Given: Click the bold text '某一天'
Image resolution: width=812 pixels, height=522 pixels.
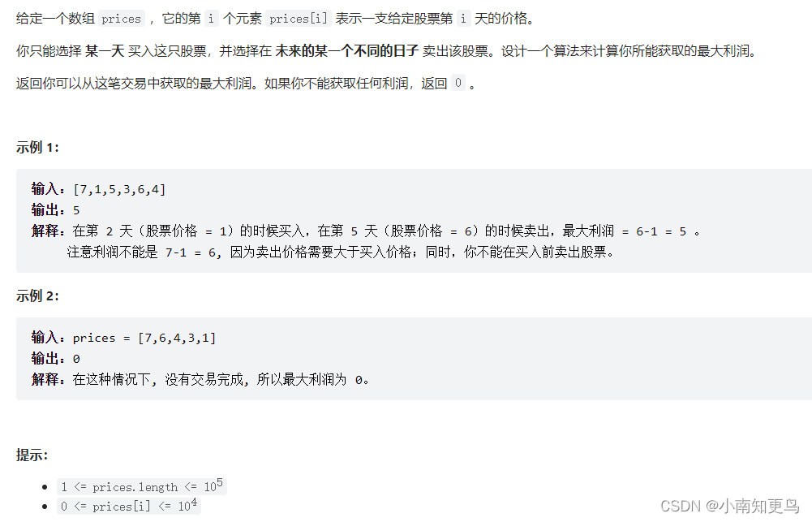Looking at the screenshot, I should click(105, 51).
